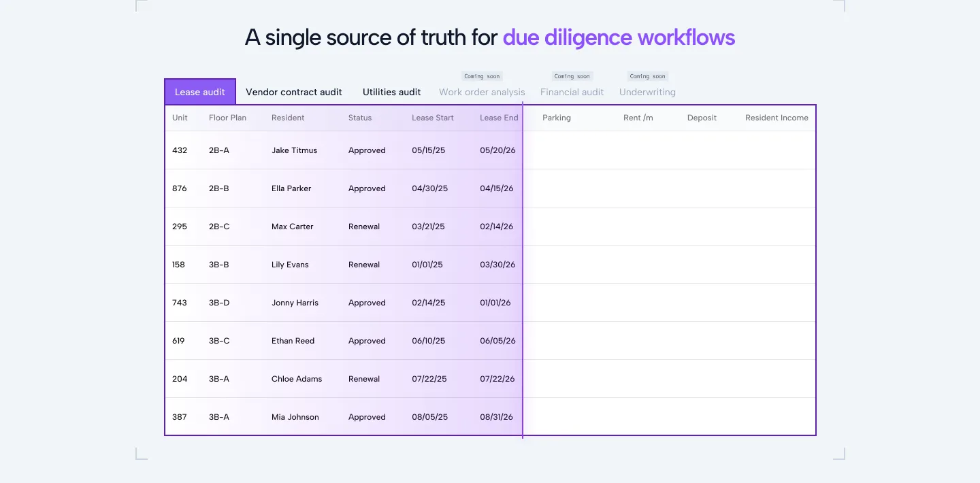Screen dimensions: 980x483
Task: Open the Utilities audit tab
Action: tap(391, 92)
